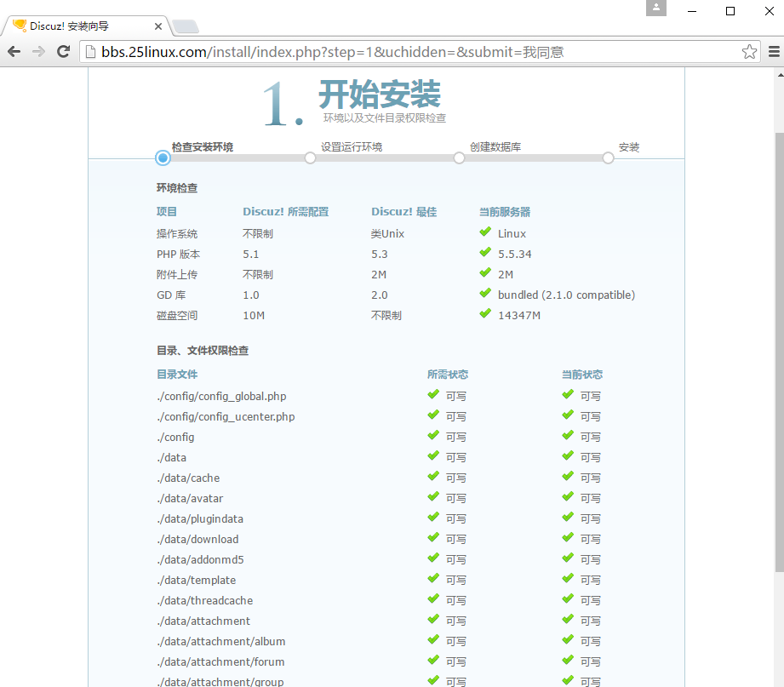Click 所需状态 check for ./data/cache
The image size is (784, 687).
(x=433, y=477)
